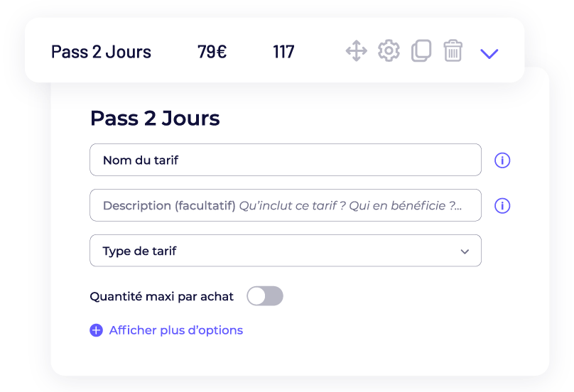Open the gear settings icon for Pass 2 Jours
Viewport: 574px width, 392px height.
[389, 50]
